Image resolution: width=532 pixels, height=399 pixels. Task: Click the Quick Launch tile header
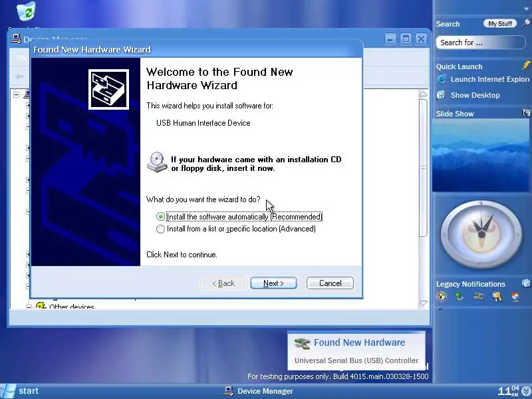[459, 66]
